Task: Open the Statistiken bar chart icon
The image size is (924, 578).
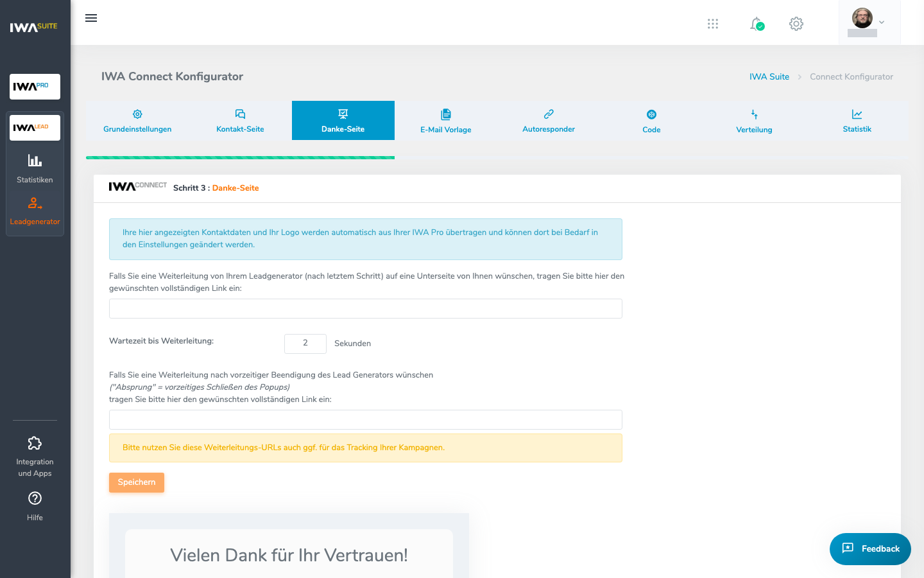Action: 35,161
